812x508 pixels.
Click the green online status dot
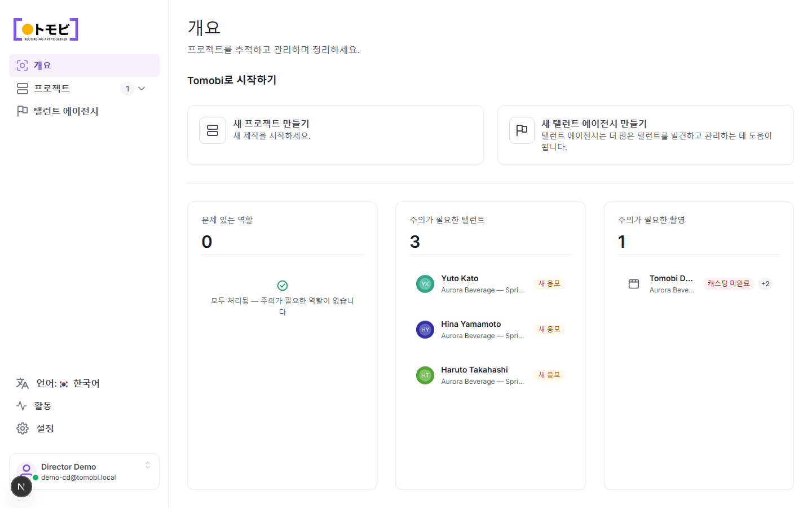[x=36, y=478]
